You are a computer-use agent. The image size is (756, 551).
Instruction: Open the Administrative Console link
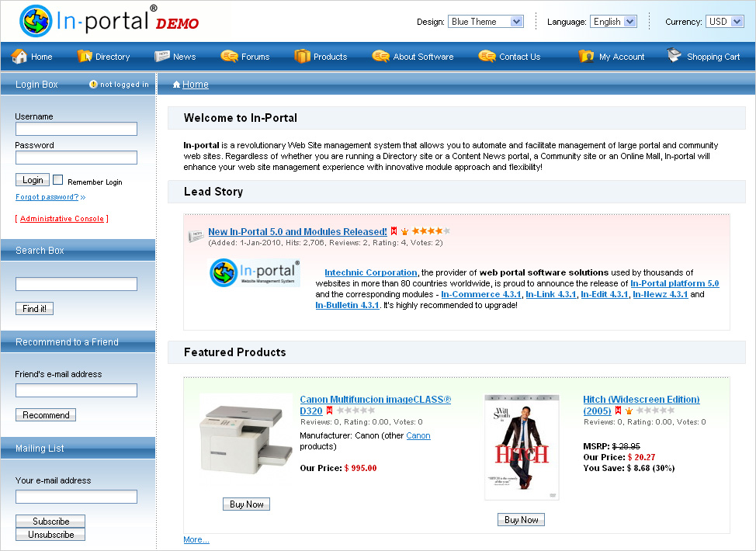[x=62, y=218]
